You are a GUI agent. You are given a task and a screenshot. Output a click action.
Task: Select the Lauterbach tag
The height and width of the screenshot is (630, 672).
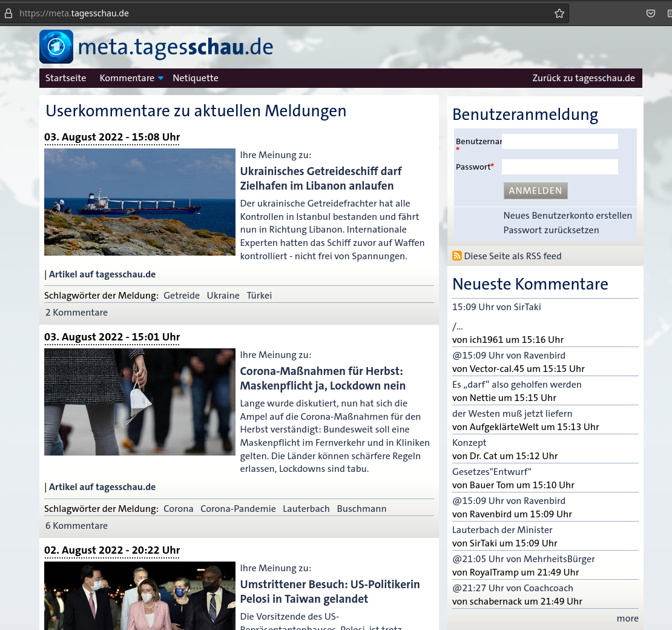pyautogui.click(x=306, y=509)
